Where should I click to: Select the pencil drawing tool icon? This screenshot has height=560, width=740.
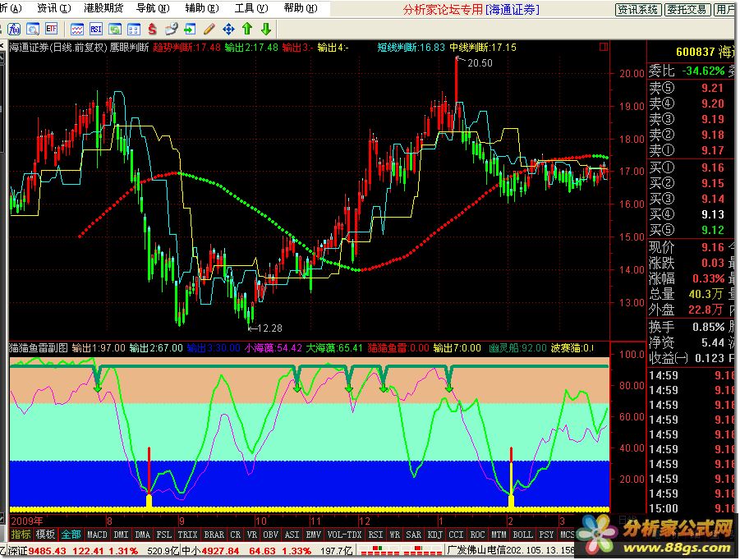click(x=209, y=30)
